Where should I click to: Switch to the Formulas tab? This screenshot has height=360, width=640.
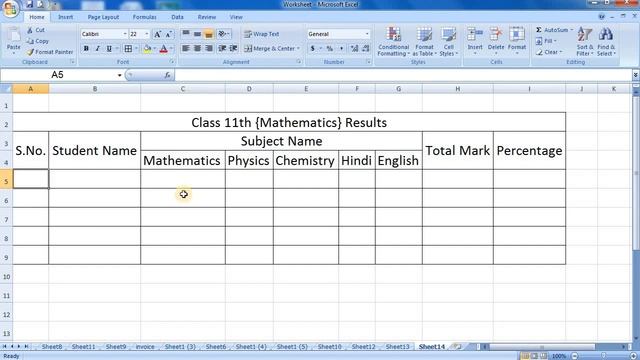pos(144,17)
